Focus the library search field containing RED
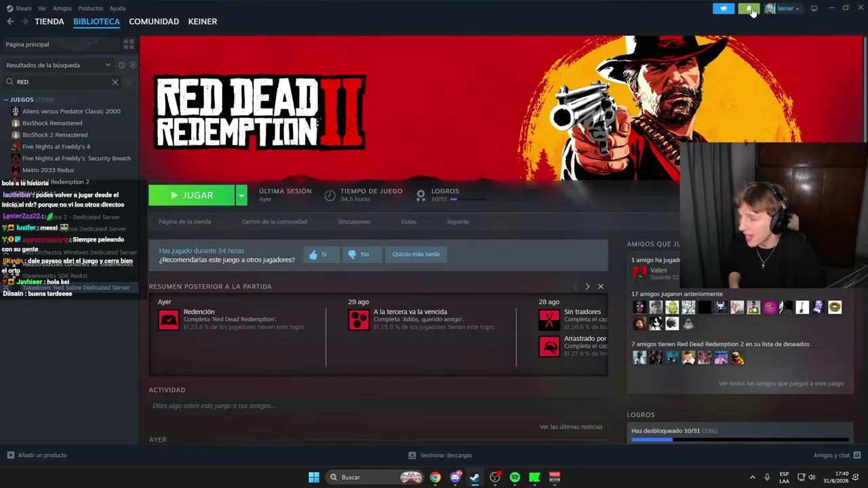868x488 pixels. coord(62,82)
